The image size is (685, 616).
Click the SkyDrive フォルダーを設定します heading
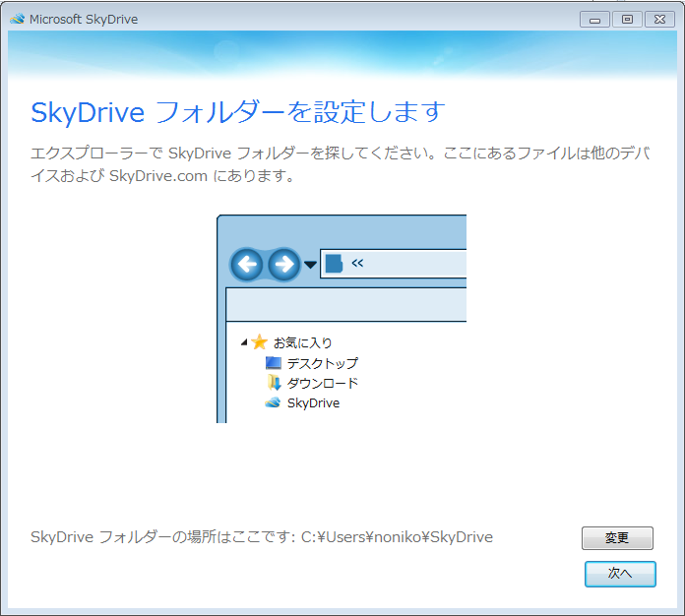pos(238,112)
